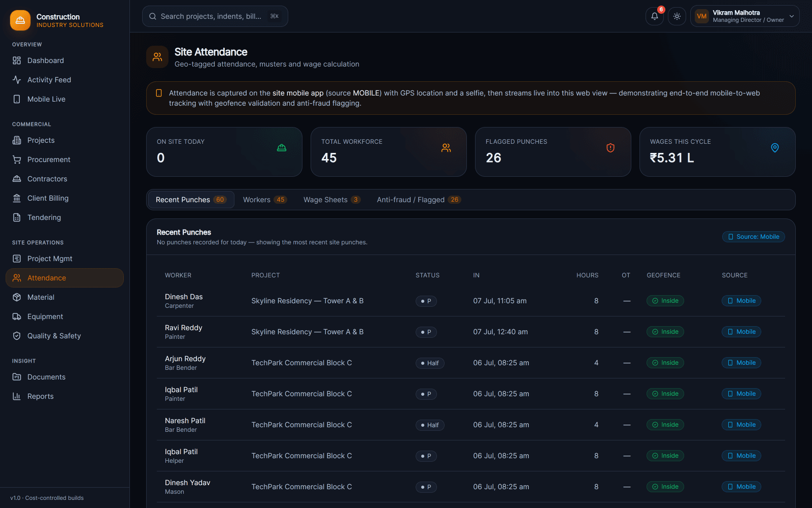Click the GEOFENCE column header
Screen dimensions: 812x508
[663, 275]
